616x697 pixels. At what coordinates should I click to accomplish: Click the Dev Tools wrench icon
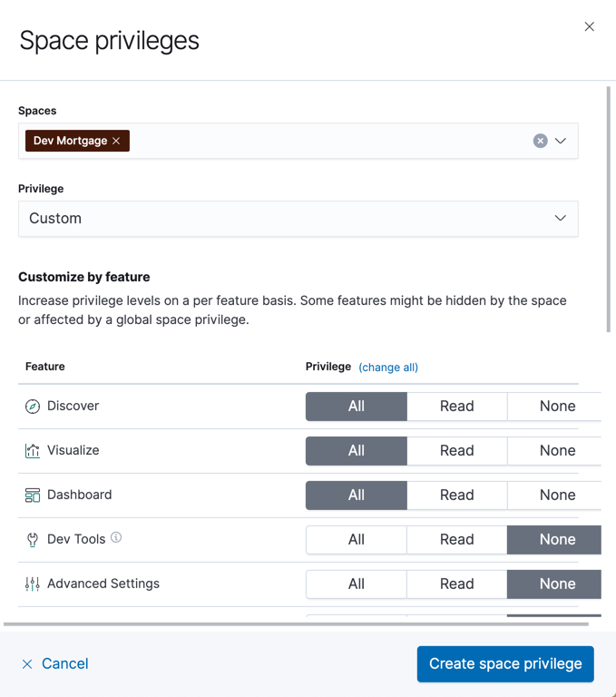(x=33, y=540)
